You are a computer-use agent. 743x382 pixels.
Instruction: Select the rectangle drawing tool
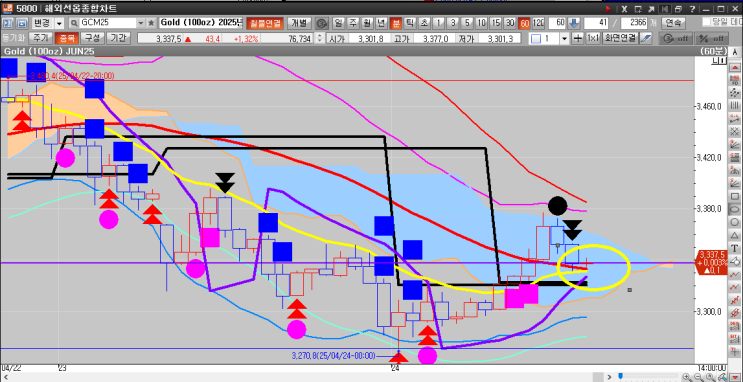734,196
